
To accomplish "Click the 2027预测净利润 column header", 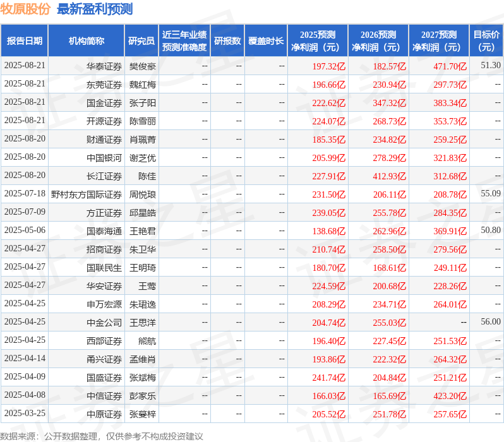I will [x=439, y=41].
